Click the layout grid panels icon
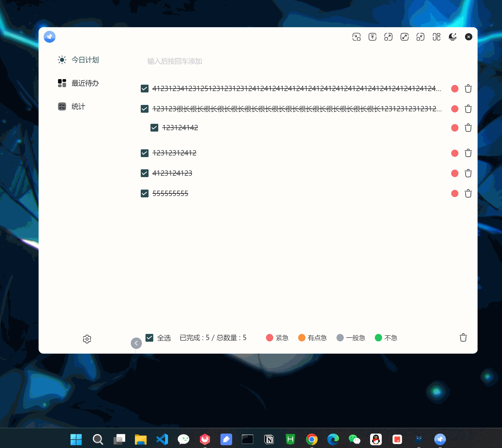Viewport: 502px width, 448px height. (436, 37)
